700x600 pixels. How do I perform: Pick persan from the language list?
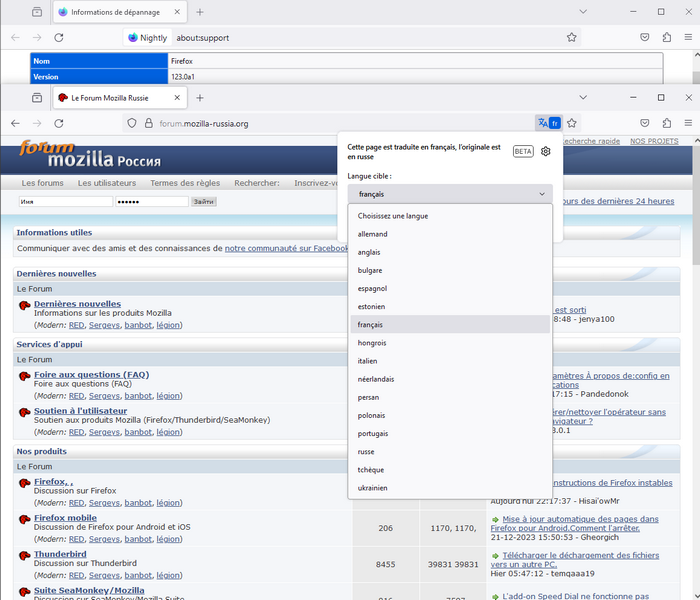pos(450,397)
